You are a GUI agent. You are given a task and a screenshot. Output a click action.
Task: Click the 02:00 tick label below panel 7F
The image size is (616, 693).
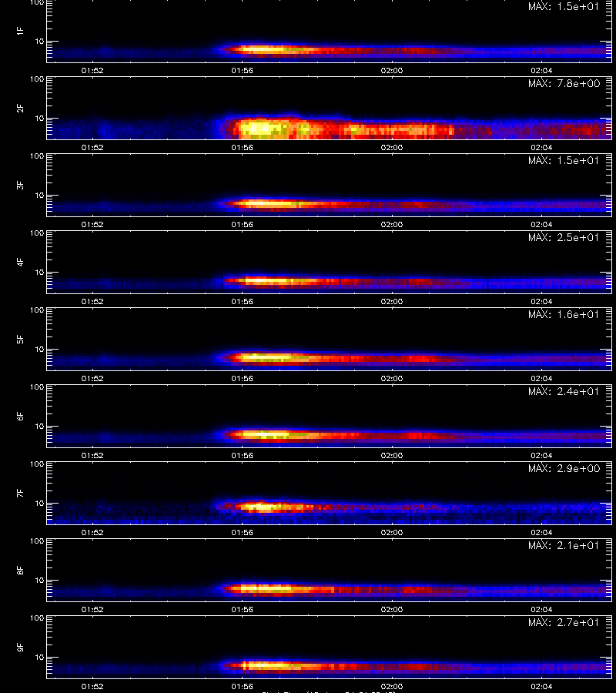coord(392,532)
